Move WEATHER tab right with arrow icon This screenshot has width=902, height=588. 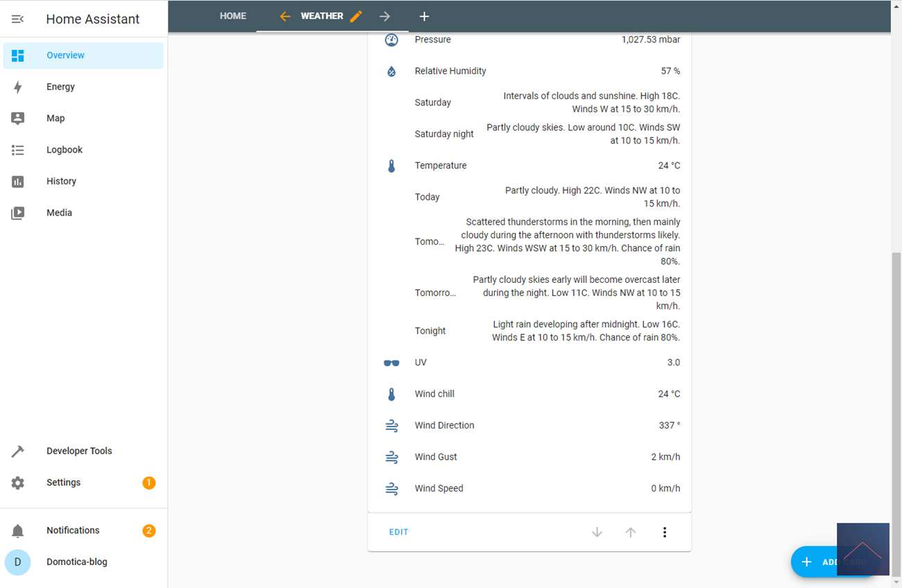tap(384, 16)
